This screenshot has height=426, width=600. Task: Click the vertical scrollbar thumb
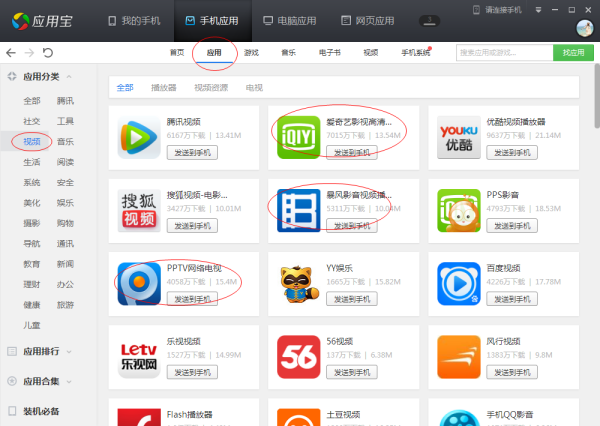tap(597, 96)
